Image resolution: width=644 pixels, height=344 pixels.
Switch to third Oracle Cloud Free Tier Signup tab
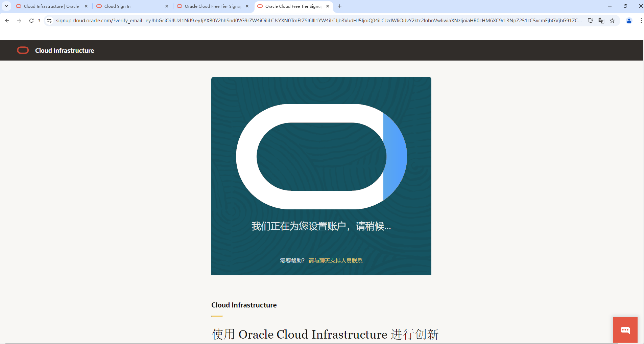212,6
